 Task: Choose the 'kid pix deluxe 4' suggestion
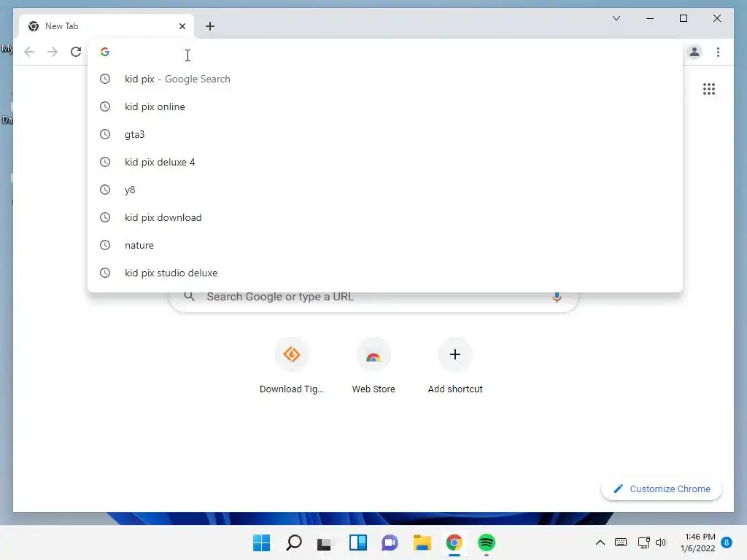pyautogui.click(x=385, y=162)
